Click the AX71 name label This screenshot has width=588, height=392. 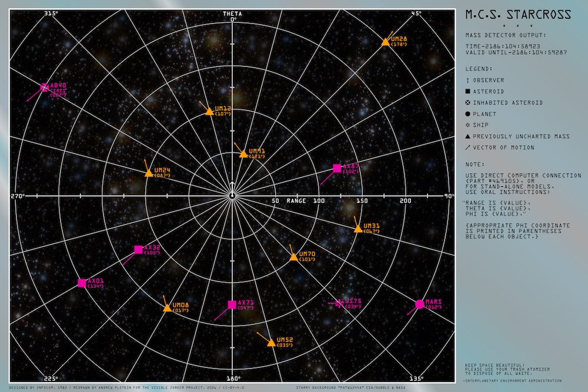[x=246, y=303]
